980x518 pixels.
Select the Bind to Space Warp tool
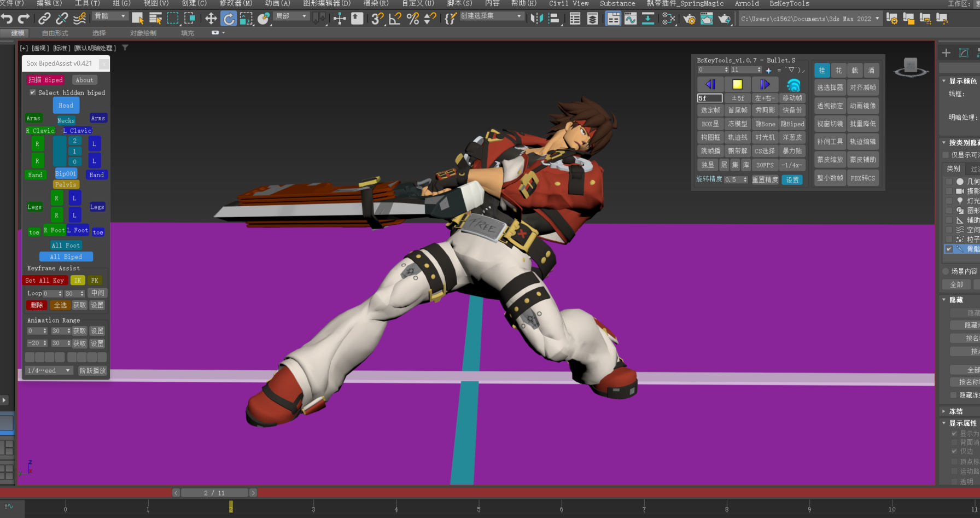(80, 19)
